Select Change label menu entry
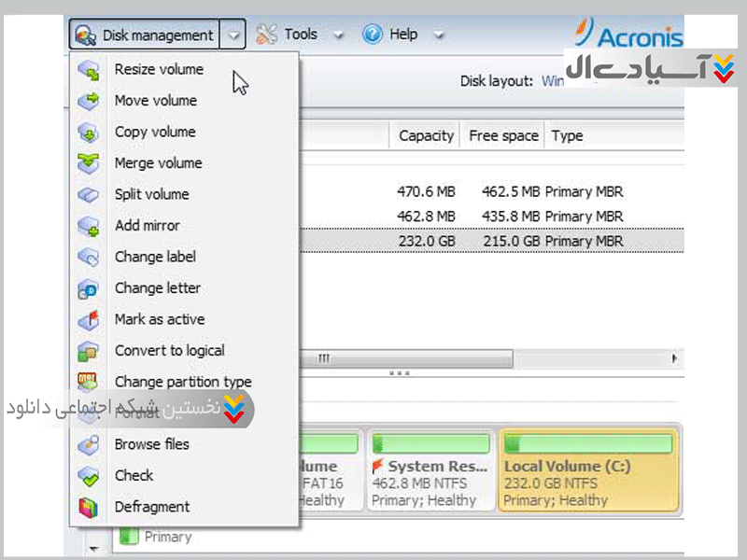This screenshot has height=560, width=747. (x=155, y=257)
